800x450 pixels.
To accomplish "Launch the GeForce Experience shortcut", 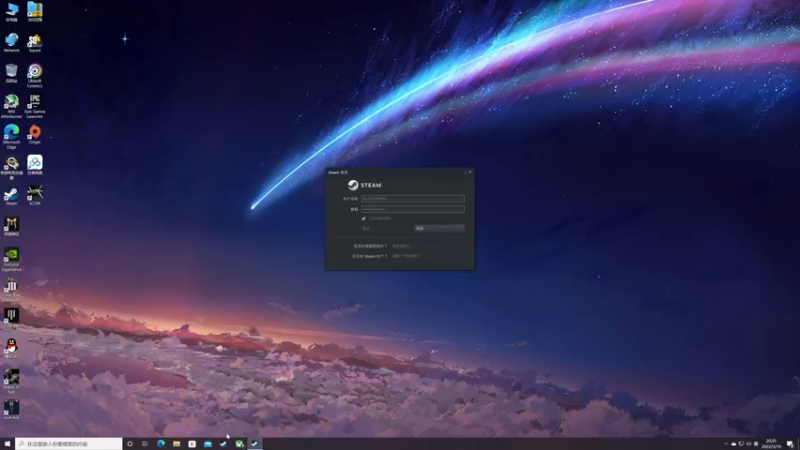I will pos(11,259).
